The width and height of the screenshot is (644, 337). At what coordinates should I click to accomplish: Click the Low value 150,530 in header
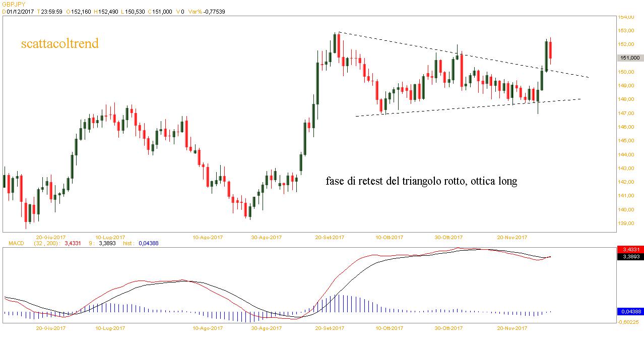(x=134, y=12)
